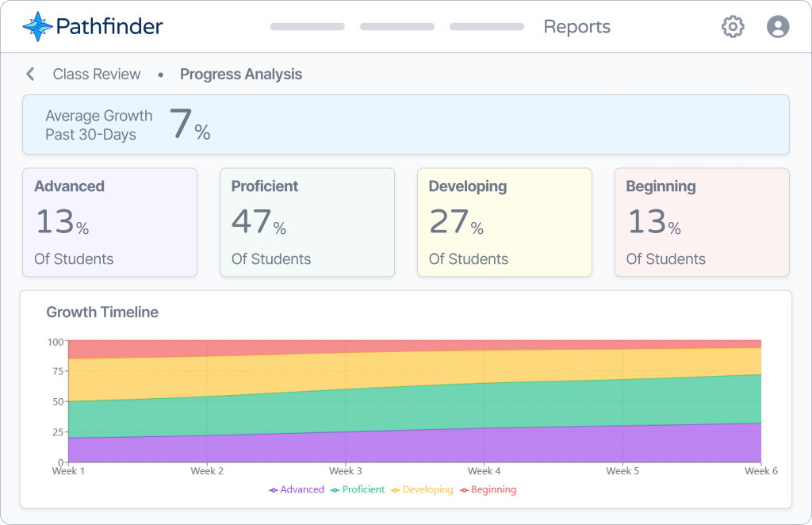Image resolution: width=812 pixels, height=525 pixels.
Task: Click the Progress Analysis breadcrumb
Action: pos(240,75)
